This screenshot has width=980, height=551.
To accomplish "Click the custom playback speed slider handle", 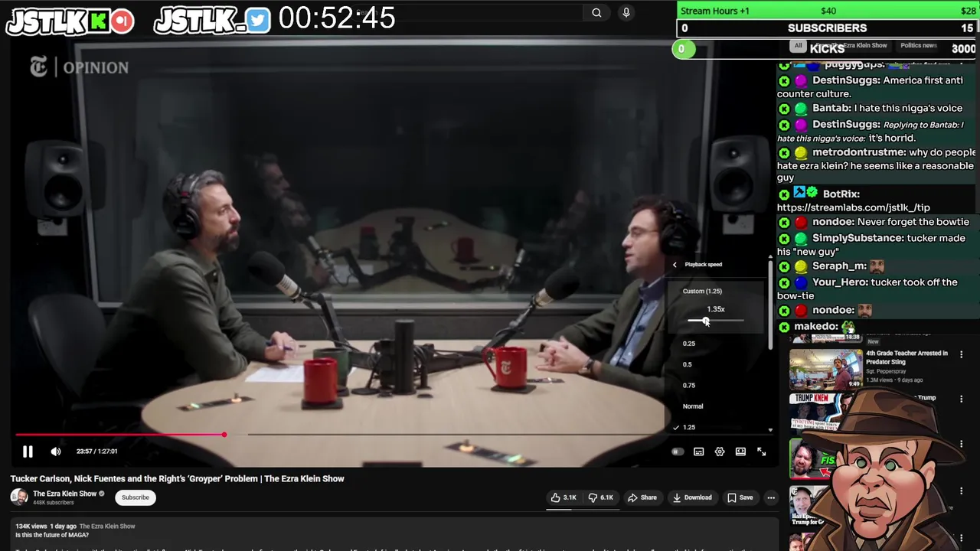I will pos(706,321).
